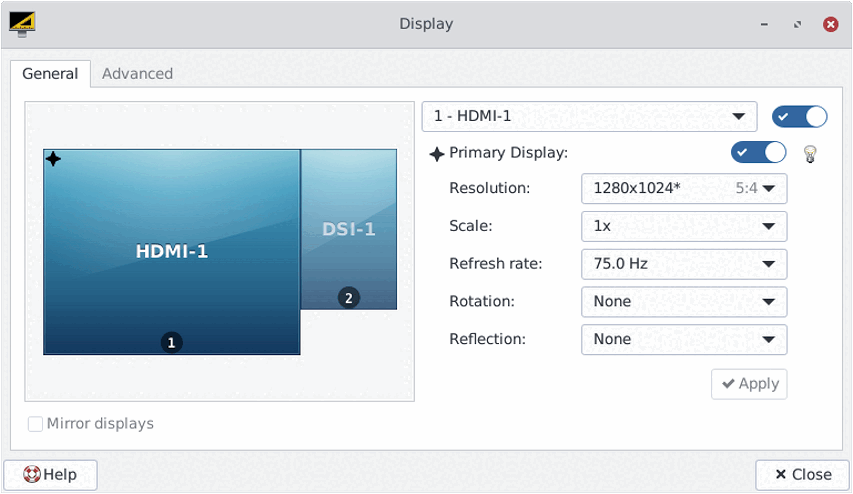Open the Scale dropdown showing 1x

(x=684, y=226)
